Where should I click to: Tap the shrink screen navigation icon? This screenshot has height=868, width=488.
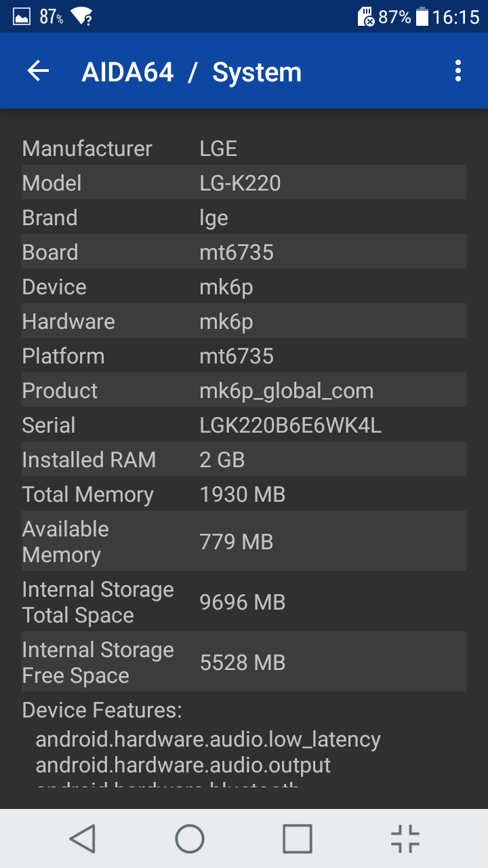click(x=405, y=839)
